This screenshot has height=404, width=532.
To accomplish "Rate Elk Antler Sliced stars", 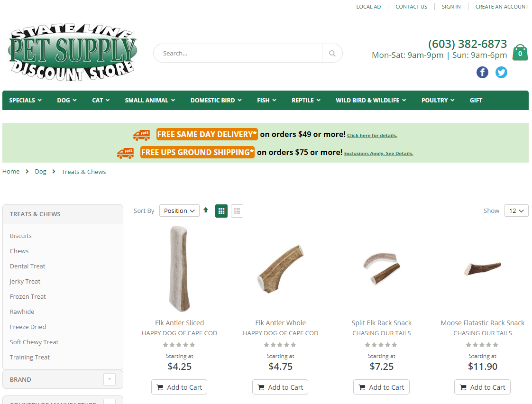I will pos(179,345).
